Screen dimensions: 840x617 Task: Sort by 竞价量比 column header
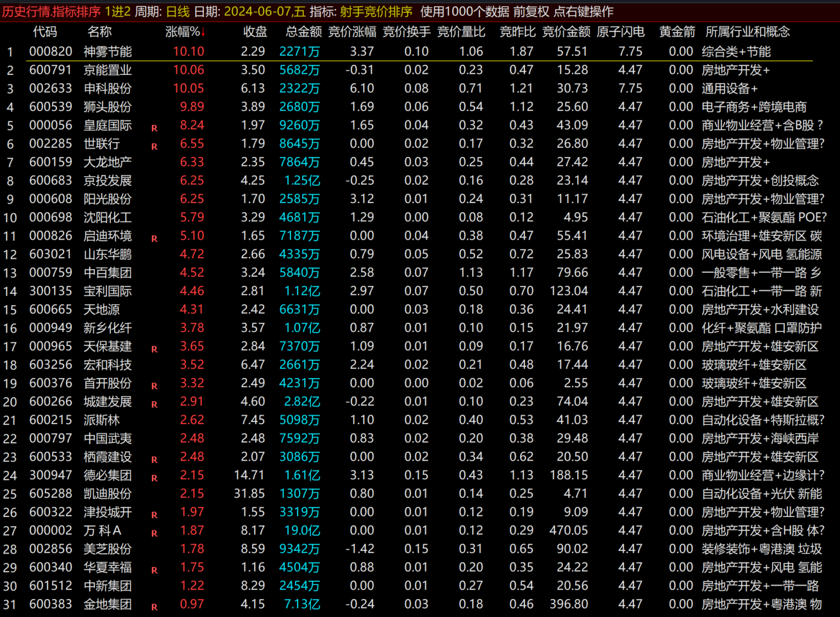coord(461,31)
